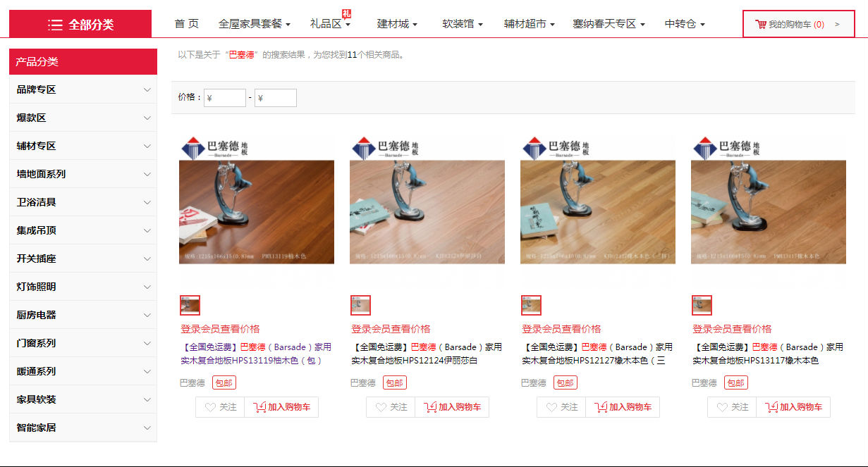
Task: Select the small thumbnail for HPS12124 product
Action: coord(361,305)
